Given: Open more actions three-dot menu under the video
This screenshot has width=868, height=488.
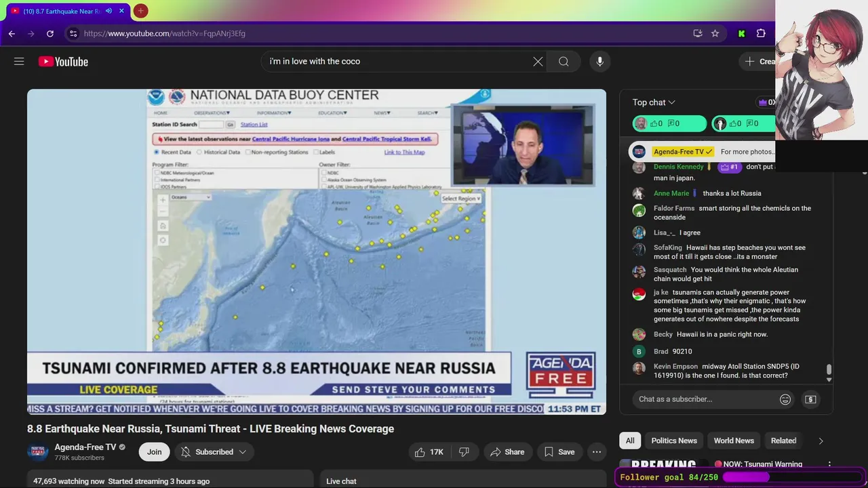Looking at the screenshot, I should point(597,452).
